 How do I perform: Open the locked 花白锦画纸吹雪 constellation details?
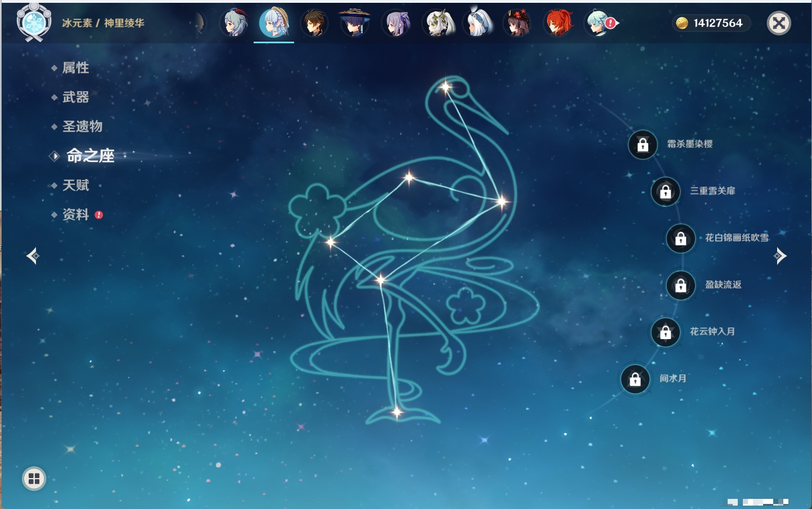680,238
